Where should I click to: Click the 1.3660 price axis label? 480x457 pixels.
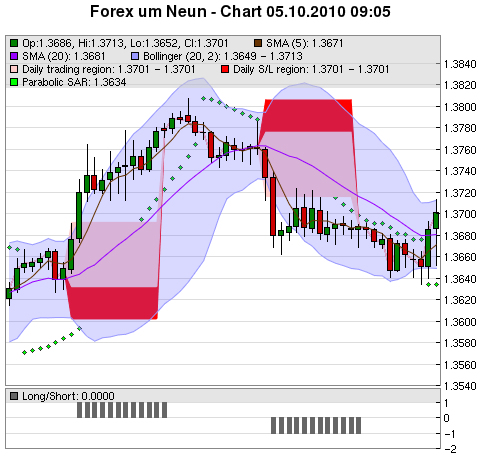[x=460, y=257]
